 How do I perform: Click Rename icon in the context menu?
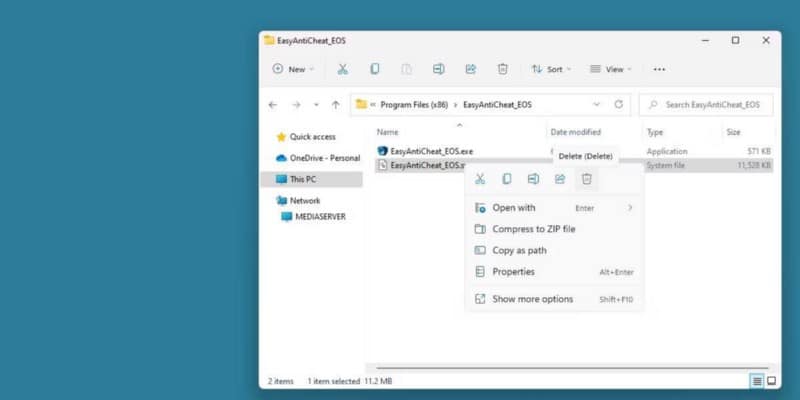[x=533, y=179]
